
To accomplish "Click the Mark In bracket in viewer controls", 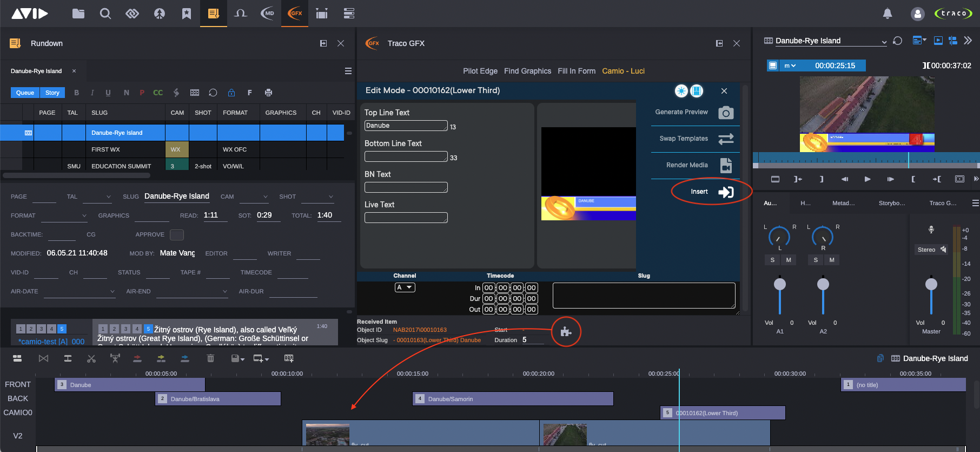I will pos(913,179).
